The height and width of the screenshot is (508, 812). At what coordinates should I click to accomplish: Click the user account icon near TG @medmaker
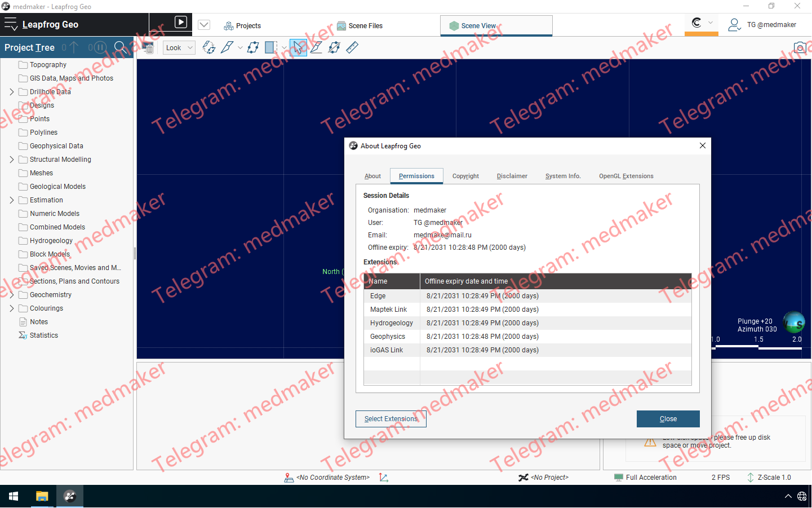734,25
